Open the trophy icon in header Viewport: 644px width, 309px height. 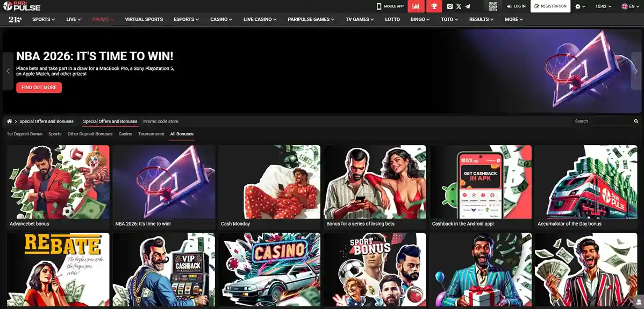point(434,6)
